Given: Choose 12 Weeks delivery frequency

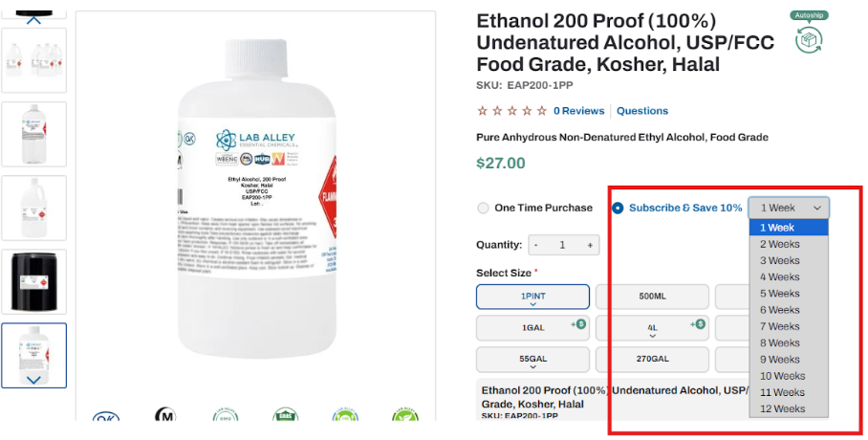Looking at the screenshot, I should [783, 408].
